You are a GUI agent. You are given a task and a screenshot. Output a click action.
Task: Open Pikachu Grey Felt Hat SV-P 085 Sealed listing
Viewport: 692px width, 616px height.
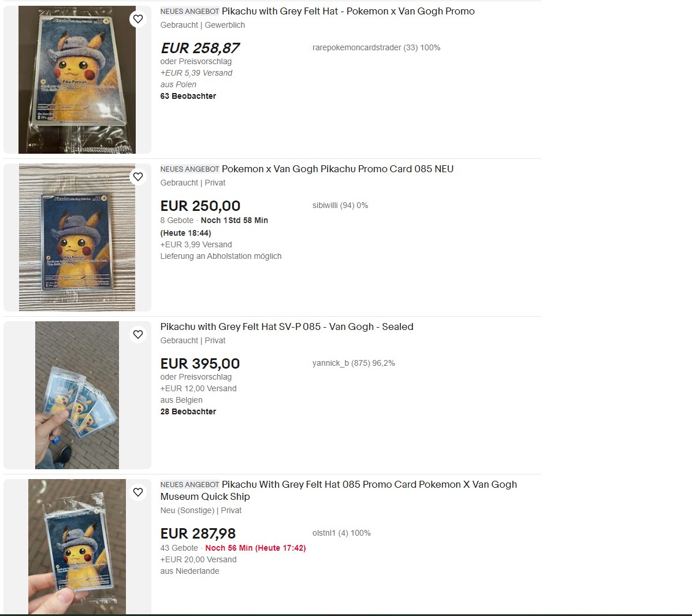click(x=287, y=326)
